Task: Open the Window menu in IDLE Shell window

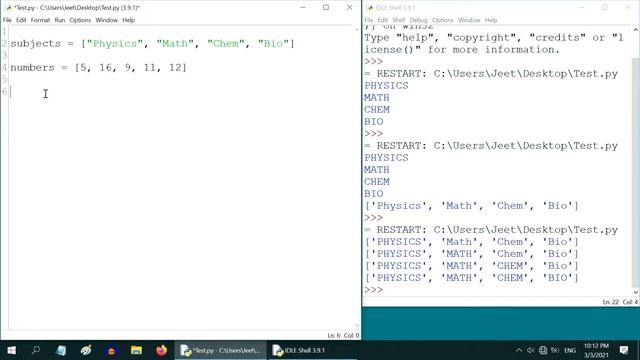Action: coord(469,20)
